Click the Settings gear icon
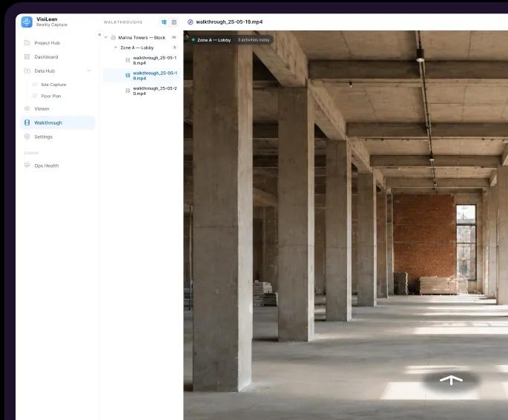508x420 pixels. [27, 137]
